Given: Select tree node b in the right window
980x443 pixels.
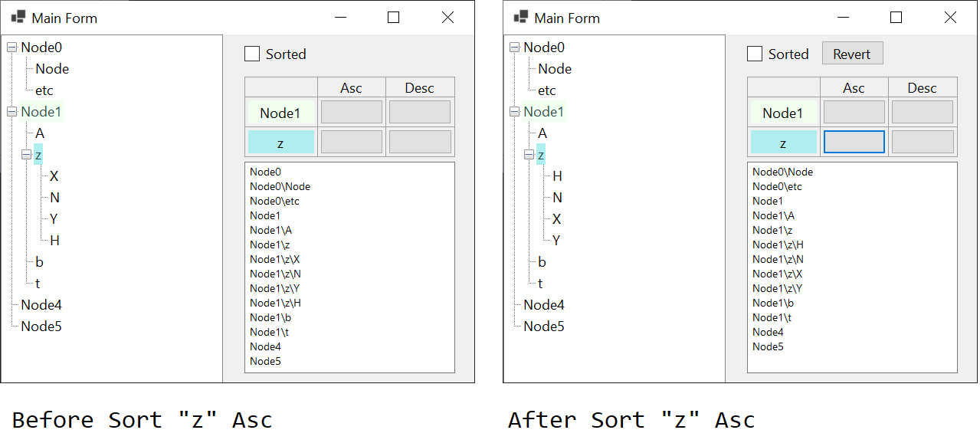Looking at the screenshot, I should pyautogui.click(x=542, y=262).
